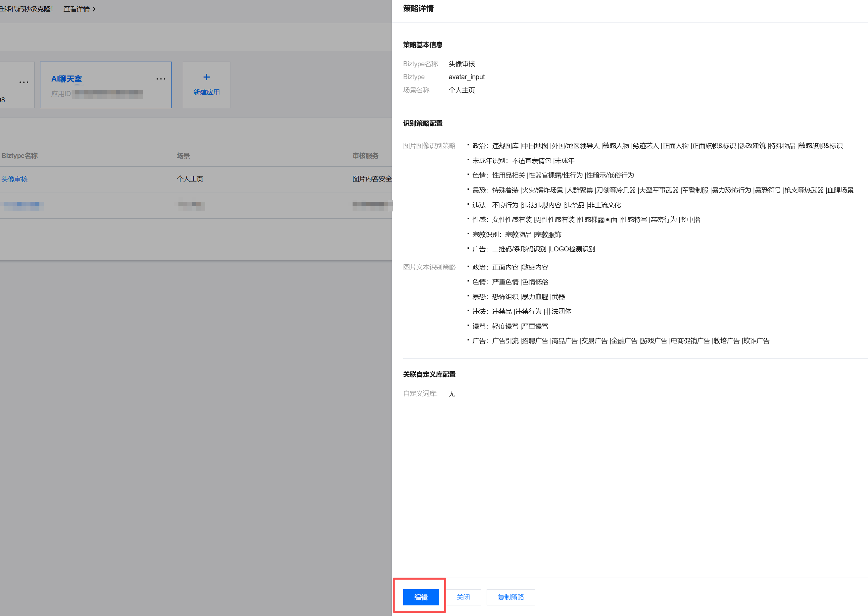Click the 场景 column header
This screenshot has width=868, height=616.
(183, 156)
